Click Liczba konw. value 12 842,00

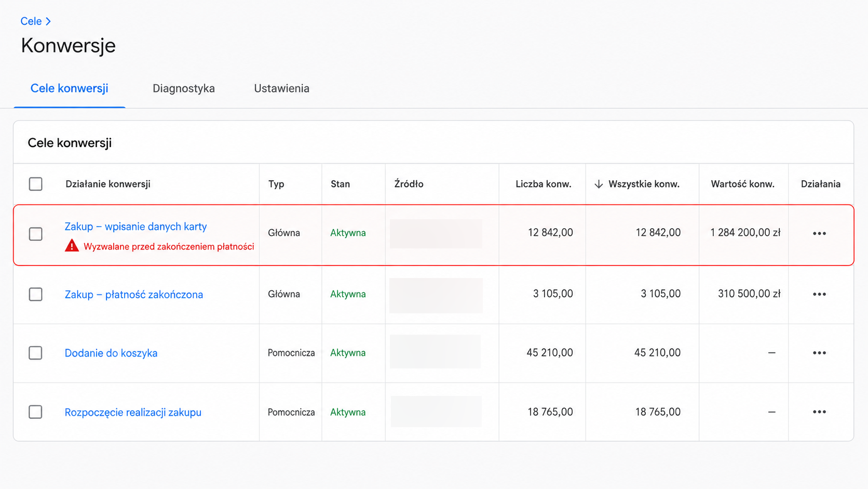pos(550,233)
